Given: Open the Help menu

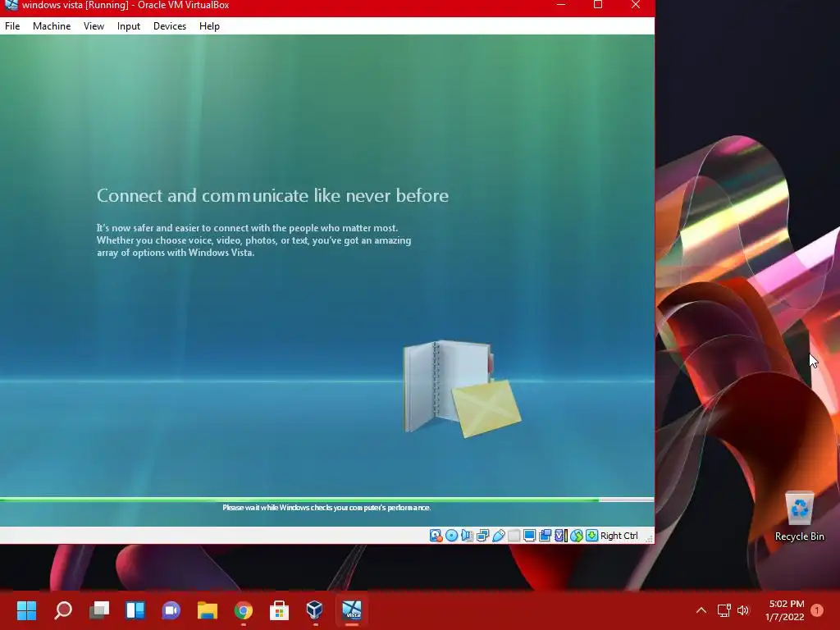Looking at the screenshot, I should coord(209,26).
